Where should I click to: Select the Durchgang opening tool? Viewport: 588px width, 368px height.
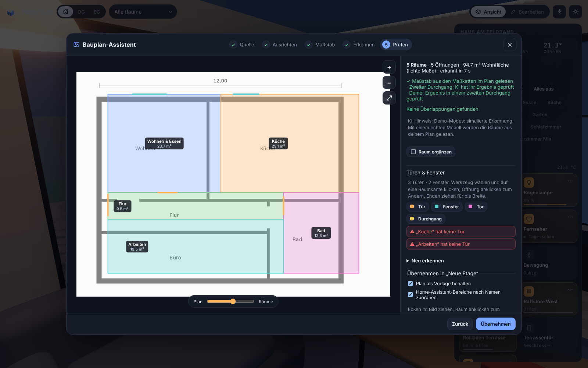click(x=426, y=219)
